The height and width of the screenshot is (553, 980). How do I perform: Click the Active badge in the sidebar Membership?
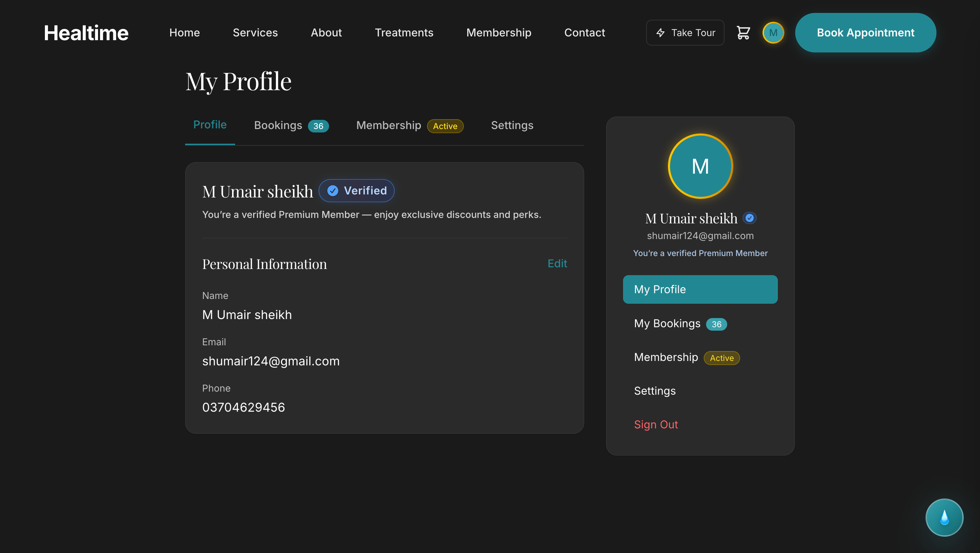click(x=721, y=358)
